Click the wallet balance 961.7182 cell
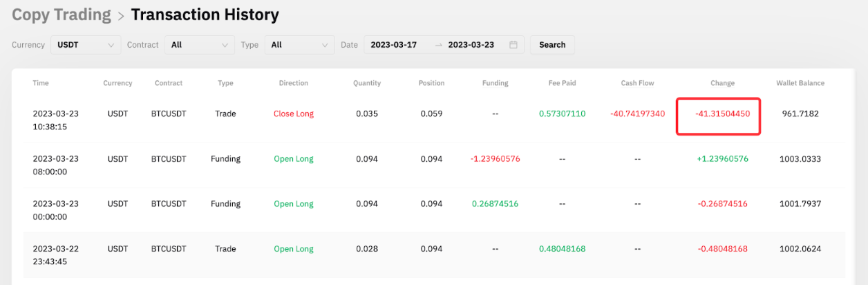Screen dimensions: 868x285 pyautogui.click(x=799, y=114)
